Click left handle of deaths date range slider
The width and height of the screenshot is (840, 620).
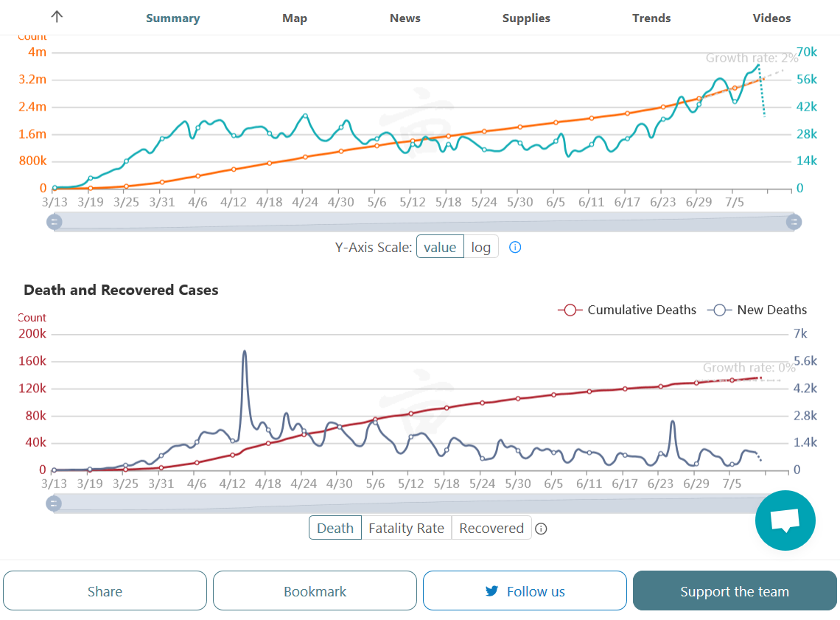[54, 504]
